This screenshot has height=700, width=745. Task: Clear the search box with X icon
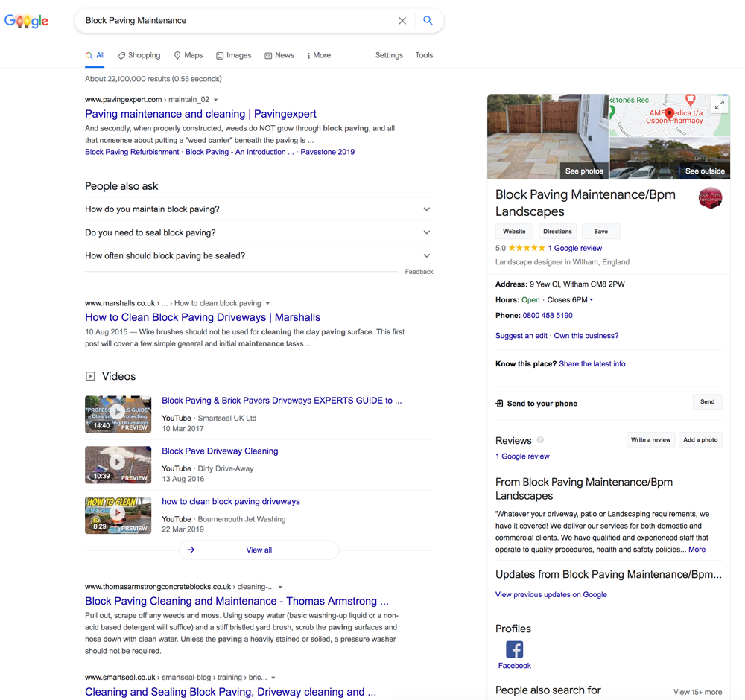[x=402, y=20]
